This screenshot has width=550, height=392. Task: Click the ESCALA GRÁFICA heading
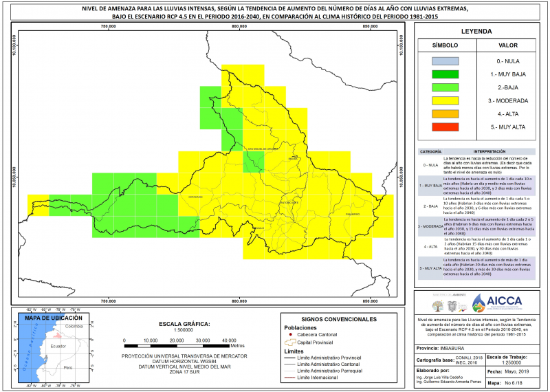184,324
